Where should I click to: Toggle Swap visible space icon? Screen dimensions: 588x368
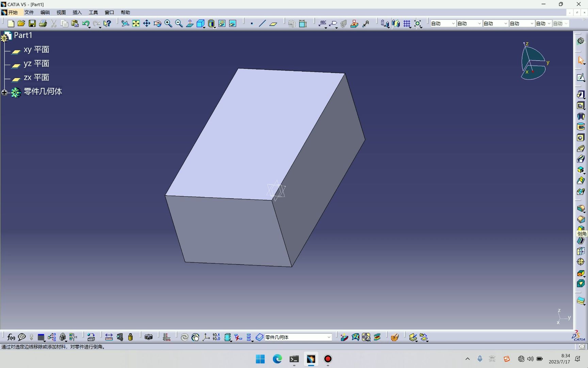[233, 24]
